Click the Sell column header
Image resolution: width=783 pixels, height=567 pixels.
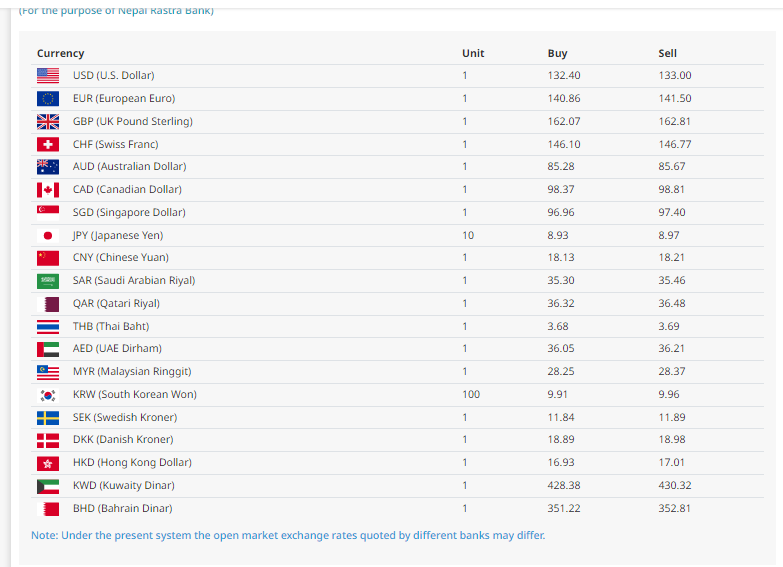pos(667,53)
